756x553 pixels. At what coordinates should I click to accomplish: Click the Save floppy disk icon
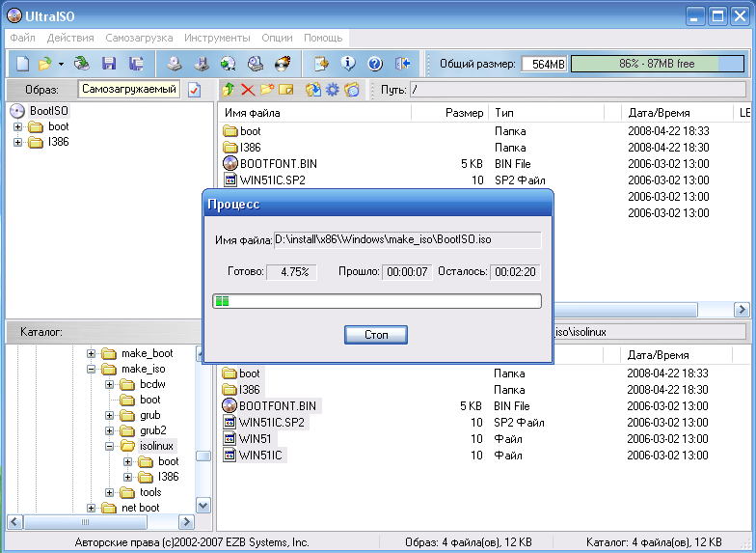coord(109,64)
